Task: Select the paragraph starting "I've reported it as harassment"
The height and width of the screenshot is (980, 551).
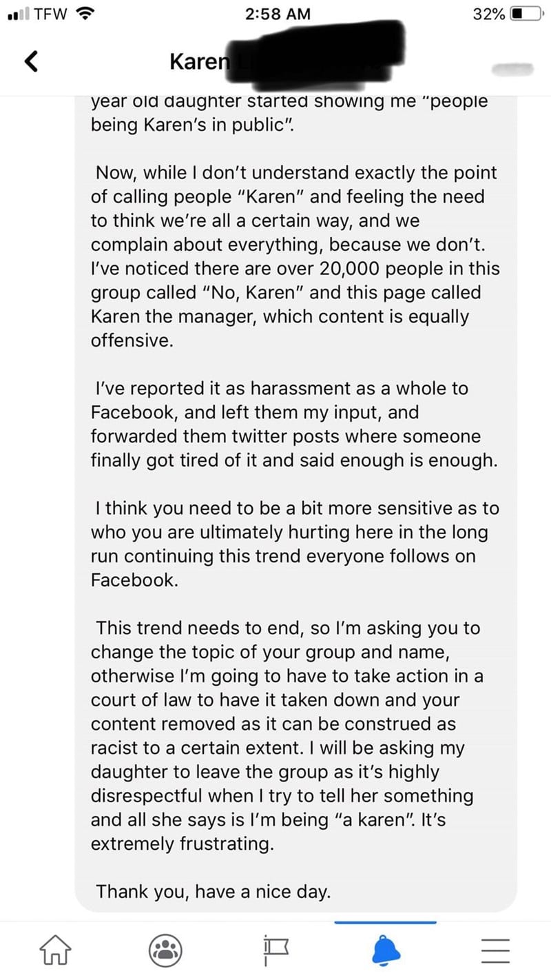Action: [293, 425]
